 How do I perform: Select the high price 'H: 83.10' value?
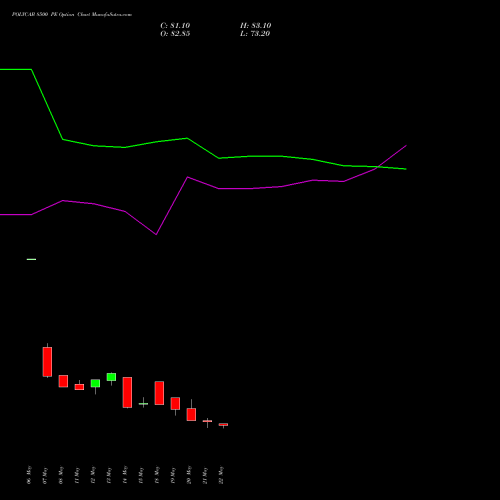pos(255,26)
